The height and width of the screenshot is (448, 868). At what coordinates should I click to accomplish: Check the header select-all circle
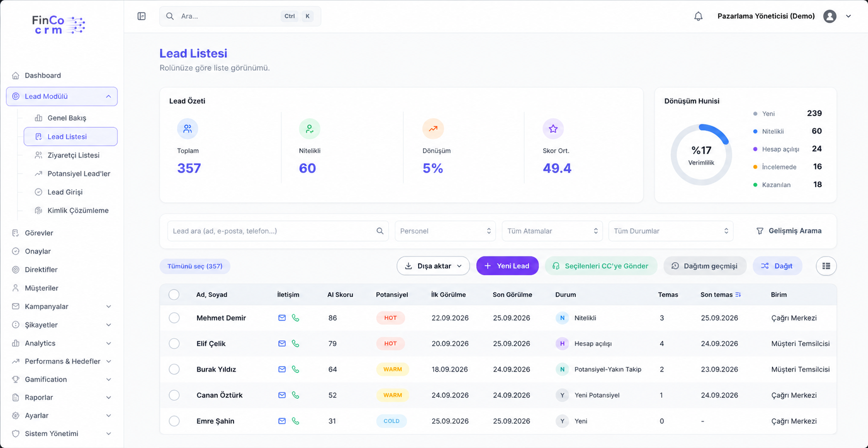click(174, 295)
